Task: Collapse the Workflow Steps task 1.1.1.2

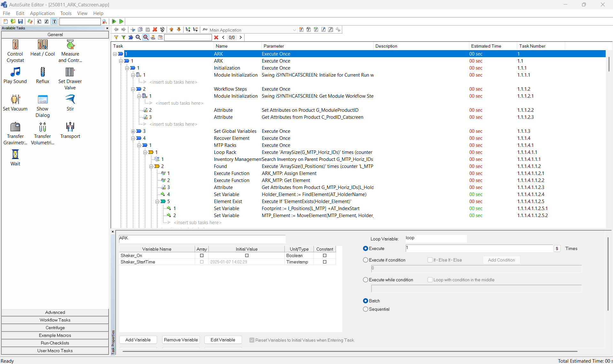Action: 133,89
